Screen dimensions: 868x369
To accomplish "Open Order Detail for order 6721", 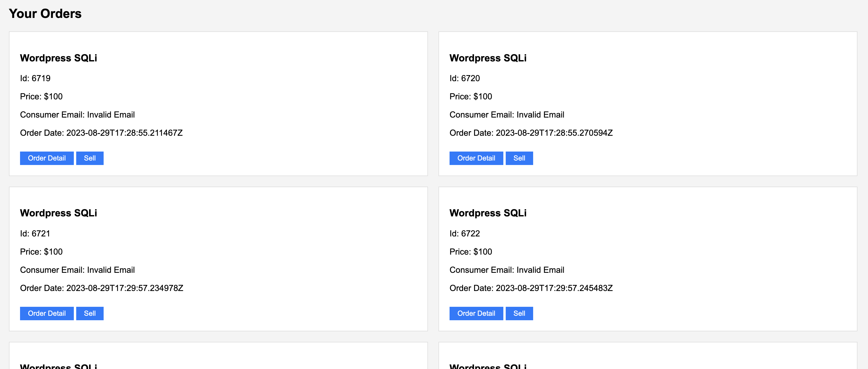I will click(x=46, y=313).
